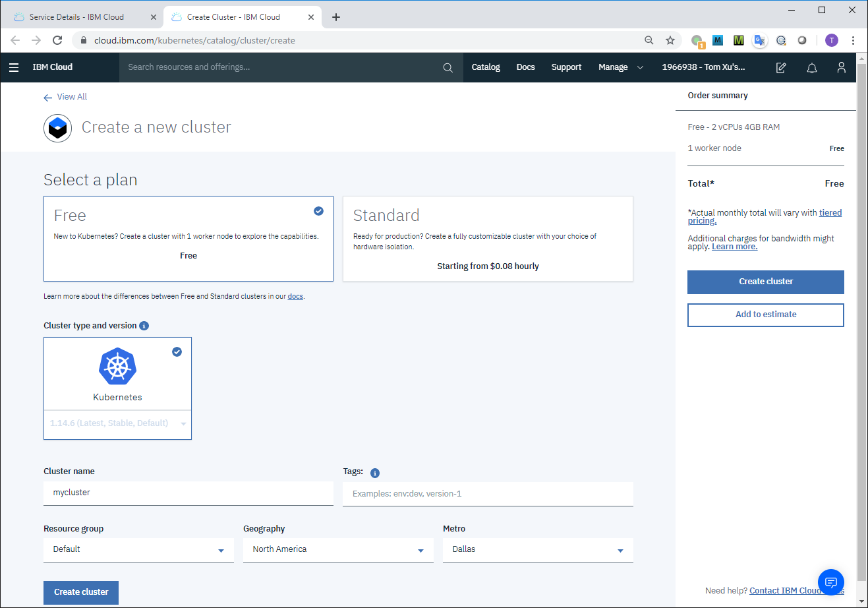Open the chat help bubble

coord(831,582)
